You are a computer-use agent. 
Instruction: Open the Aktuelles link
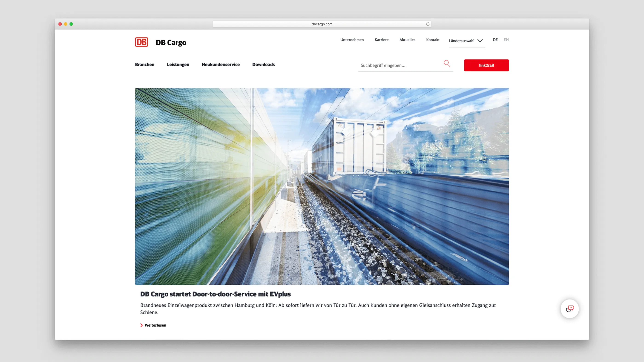407,40
